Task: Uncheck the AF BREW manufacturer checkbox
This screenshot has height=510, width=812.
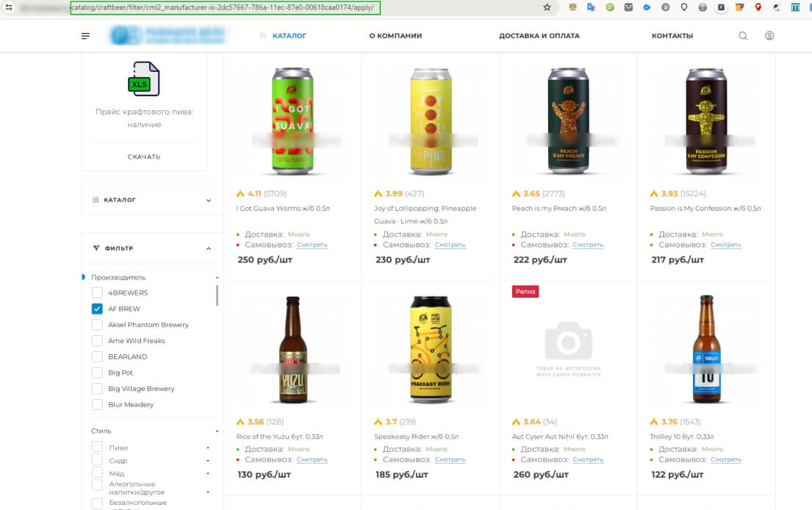Action: point(97,309)
